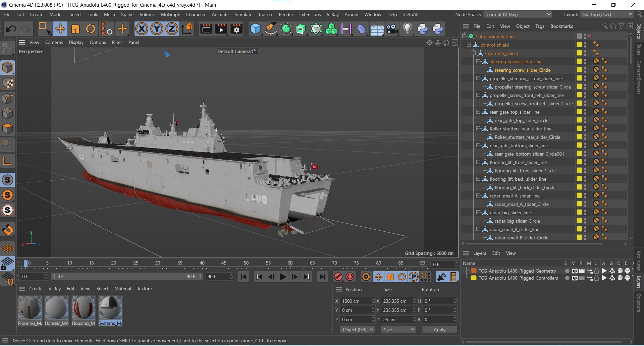Enable Texture mode checkerboard icon
This screenshot has height=346, width=644.
(7, 83)
